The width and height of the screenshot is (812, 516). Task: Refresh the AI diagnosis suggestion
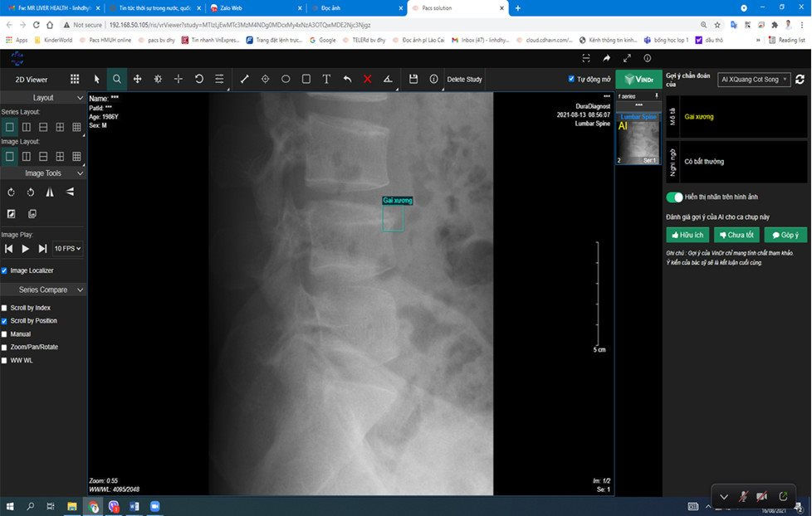pyautogui.click(x=800, y=80)
